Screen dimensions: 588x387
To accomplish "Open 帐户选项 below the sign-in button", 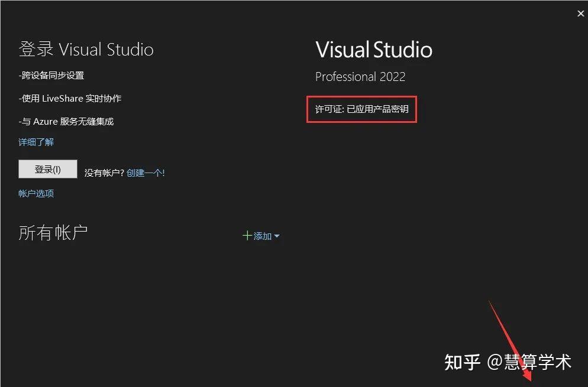I will coord(35,193).
